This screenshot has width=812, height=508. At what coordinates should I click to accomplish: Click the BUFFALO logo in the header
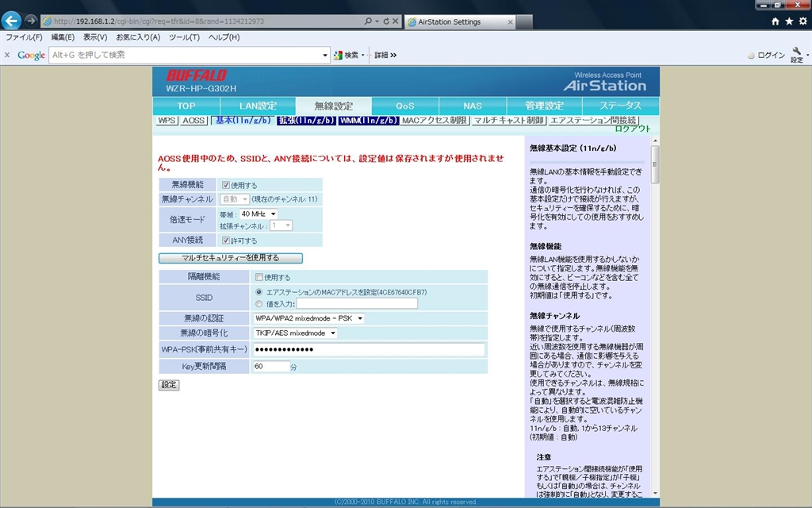point(197,75)
